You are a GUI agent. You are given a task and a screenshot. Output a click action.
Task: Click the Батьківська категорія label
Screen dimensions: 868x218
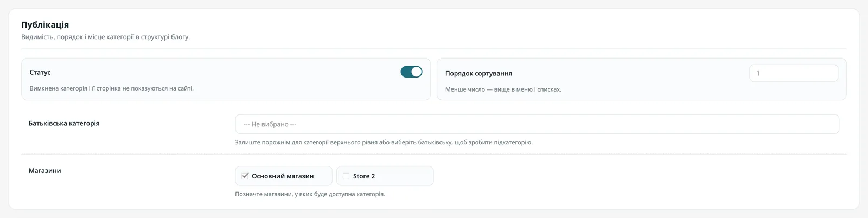click(64, 123)
